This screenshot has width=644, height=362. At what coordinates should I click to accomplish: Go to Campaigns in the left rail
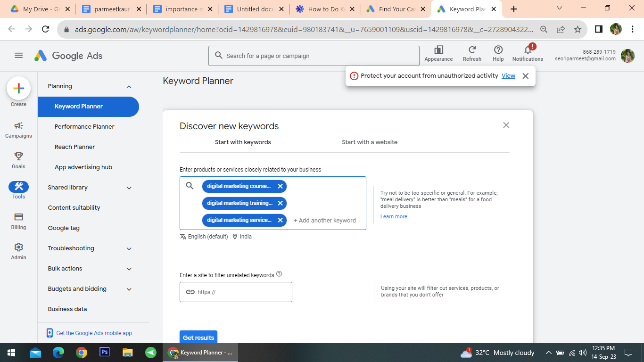[18, 130]
